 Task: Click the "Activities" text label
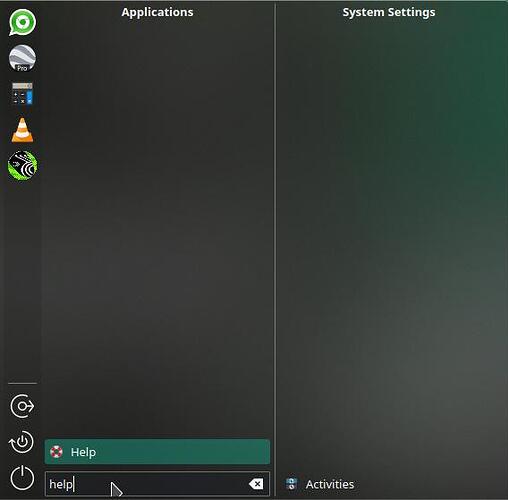(x=330, y=484)
